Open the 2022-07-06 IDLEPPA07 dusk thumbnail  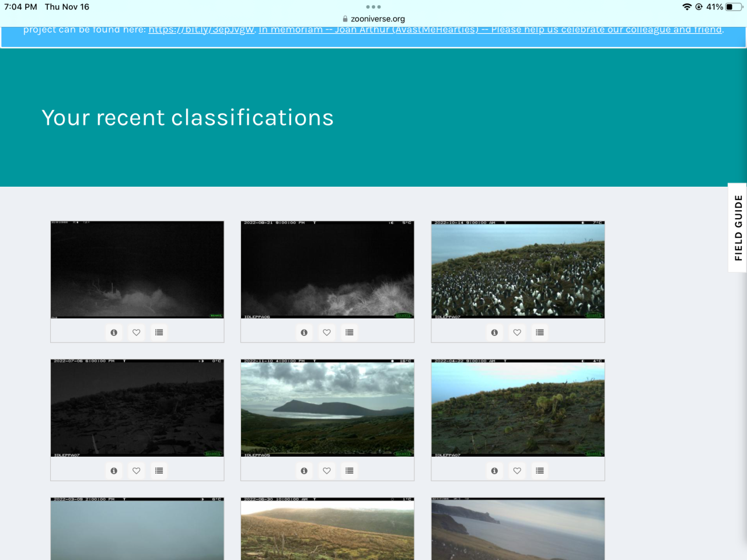[137, 408]
